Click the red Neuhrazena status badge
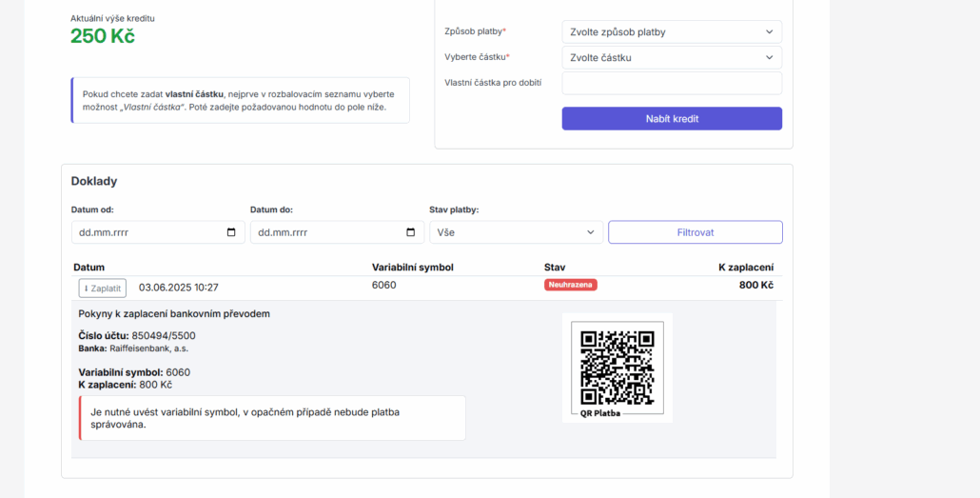Screen dimensions: 980x498 [x=571, y=285]
